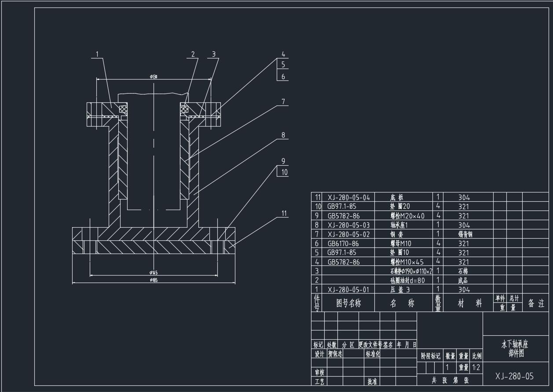Click the '分 区' revision header cell
The image size is (553, 392).
click(x=348, y=345)
